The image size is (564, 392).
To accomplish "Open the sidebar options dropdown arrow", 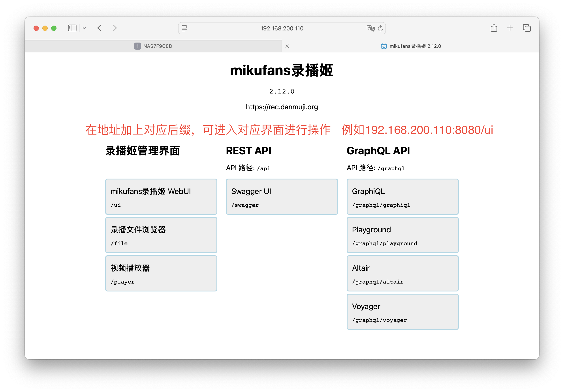I will [x=84, y=28].
